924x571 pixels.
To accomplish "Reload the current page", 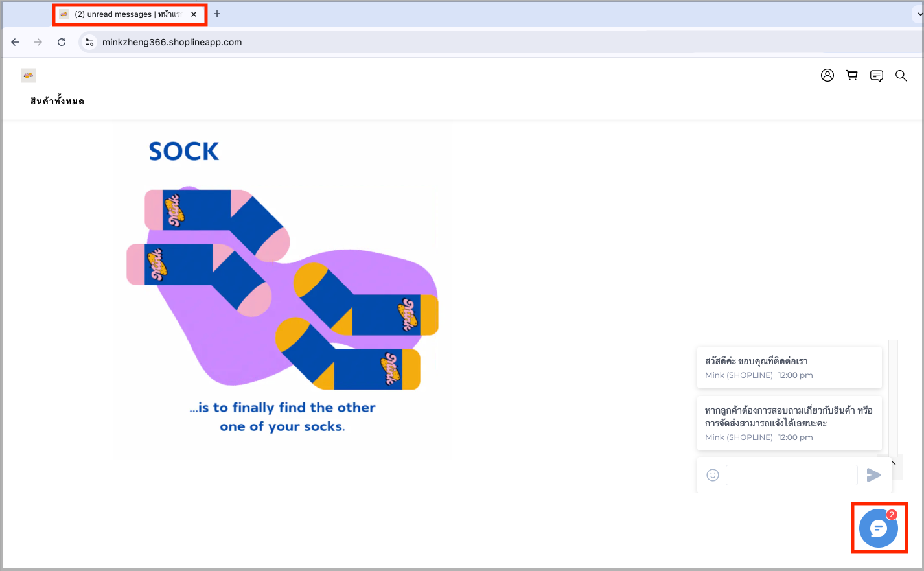I will (x=62, y=42).
